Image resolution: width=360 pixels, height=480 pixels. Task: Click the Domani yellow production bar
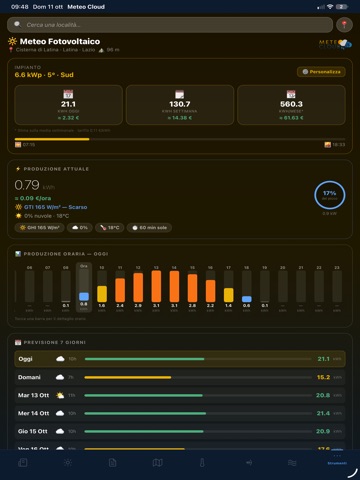(128, 377)
